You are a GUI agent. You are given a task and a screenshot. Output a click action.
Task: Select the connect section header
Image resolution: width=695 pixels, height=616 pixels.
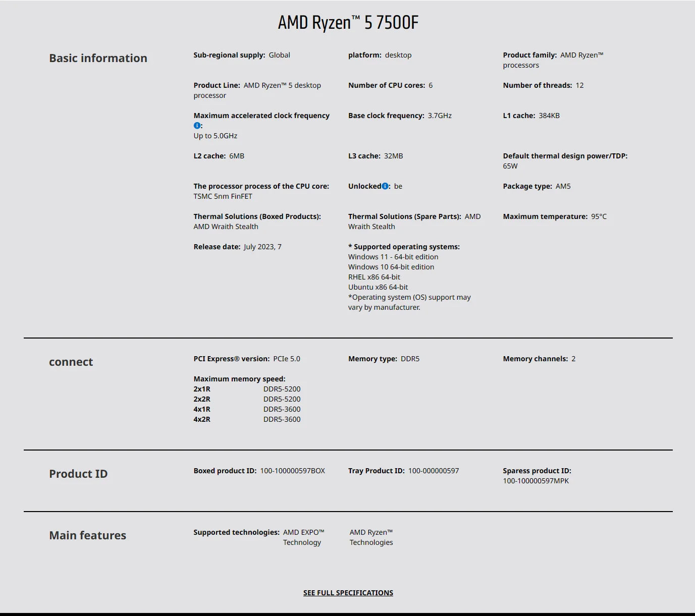coord(71,362)
